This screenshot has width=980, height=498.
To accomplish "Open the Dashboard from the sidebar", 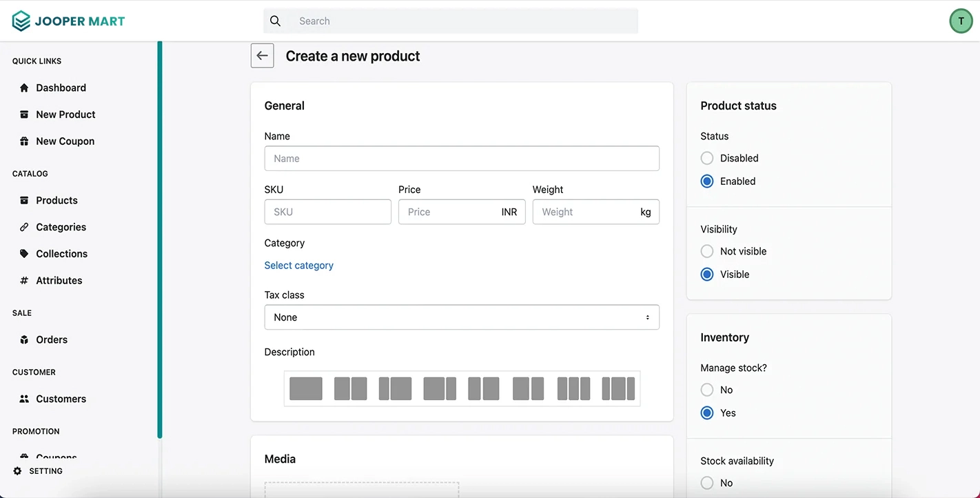I will point(61,88).
